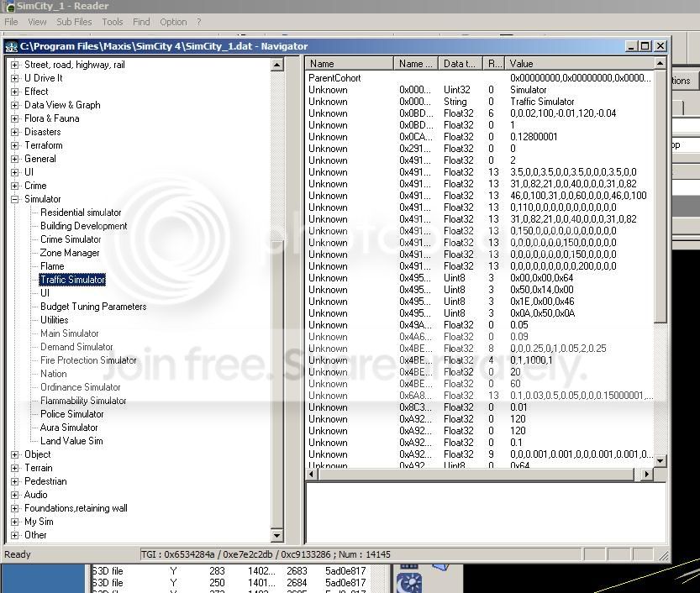Select Demand Simulator tree item
The image size is (700, 593).
pos(76,347)
